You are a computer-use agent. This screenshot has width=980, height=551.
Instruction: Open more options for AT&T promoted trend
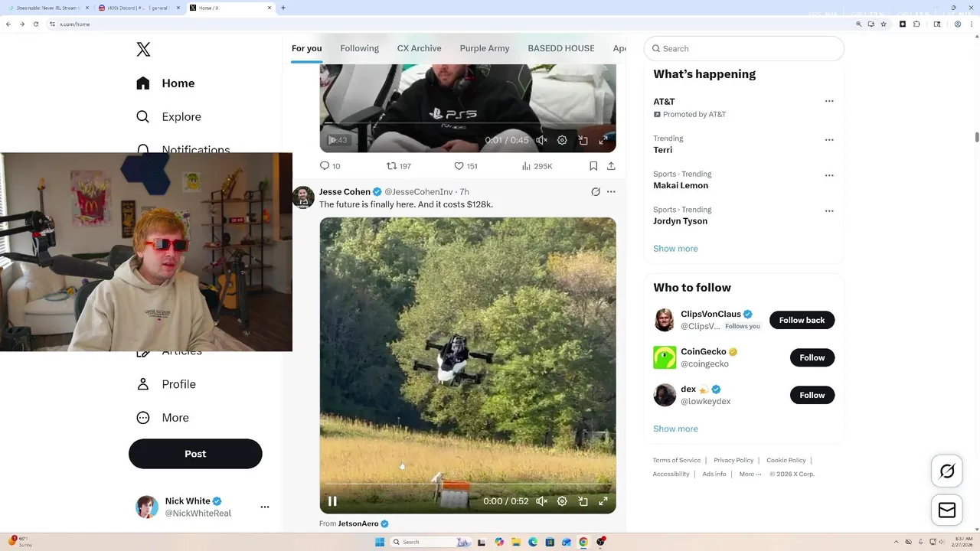(x=829, y=101)
